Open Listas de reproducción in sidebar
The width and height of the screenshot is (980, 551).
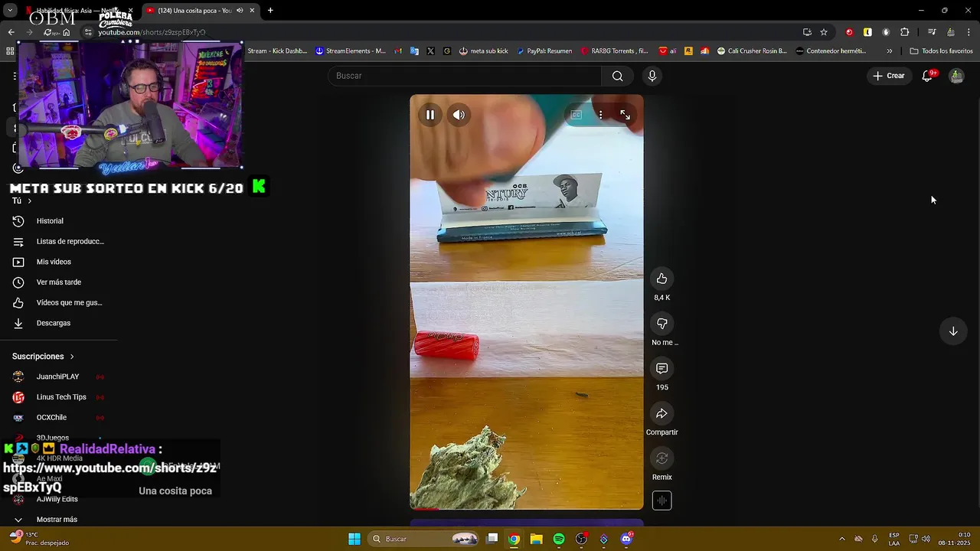[x=70, y=241]
